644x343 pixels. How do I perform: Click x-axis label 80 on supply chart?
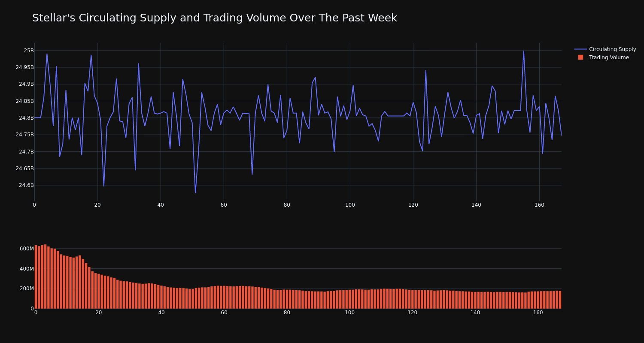(287, 205)
